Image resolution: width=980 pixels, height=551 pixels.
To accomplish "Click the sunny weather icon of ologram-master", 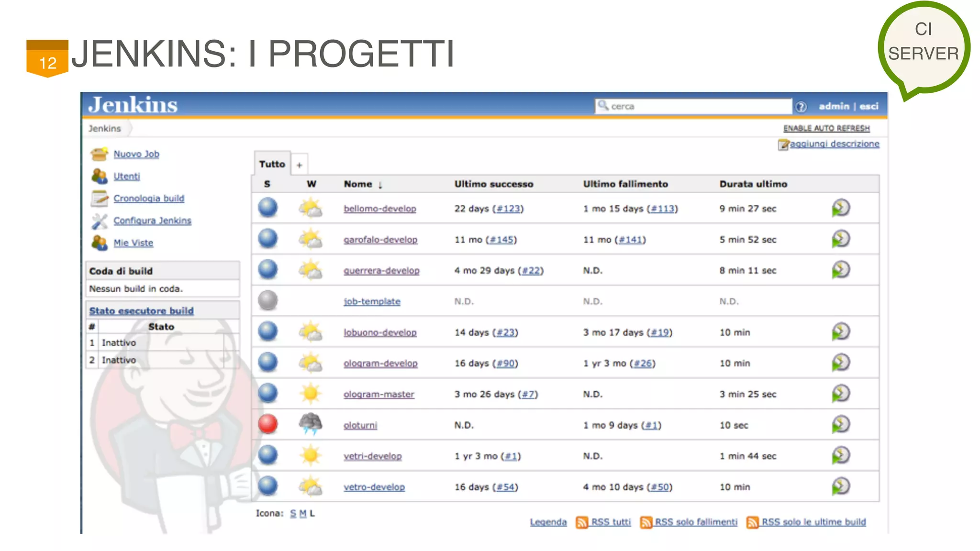I will coord(311,393).
